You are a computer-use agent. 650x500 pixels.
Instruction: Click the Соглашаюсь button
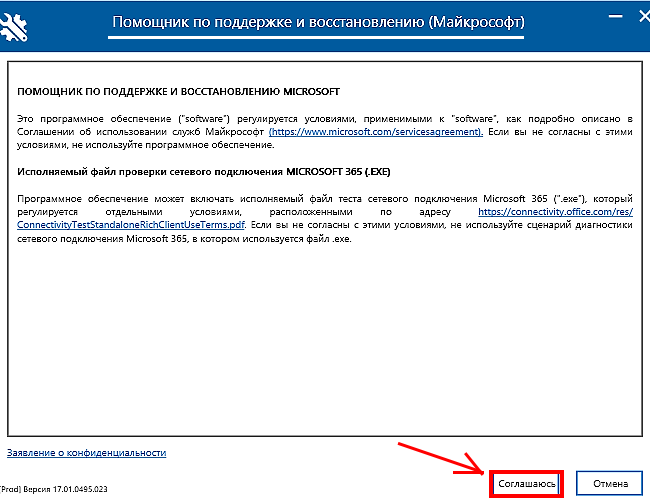pos(526,483)
